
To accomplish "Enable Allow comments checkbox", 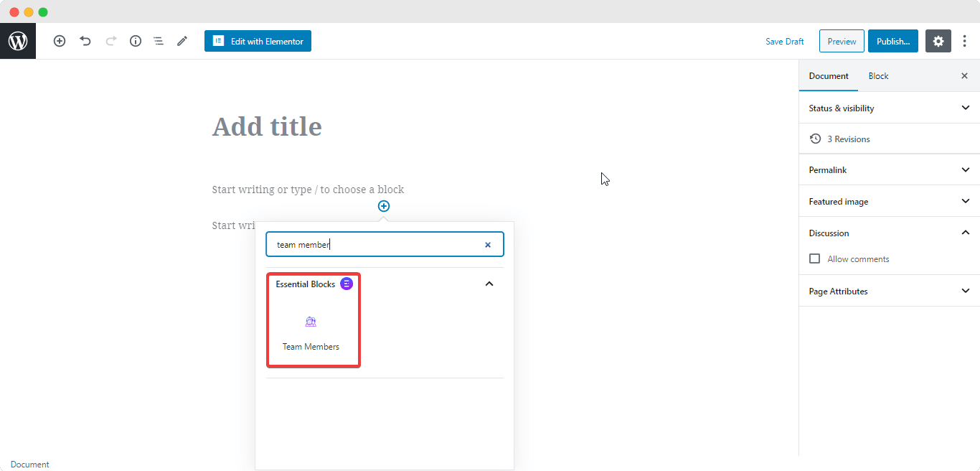I will click(814, 258).
